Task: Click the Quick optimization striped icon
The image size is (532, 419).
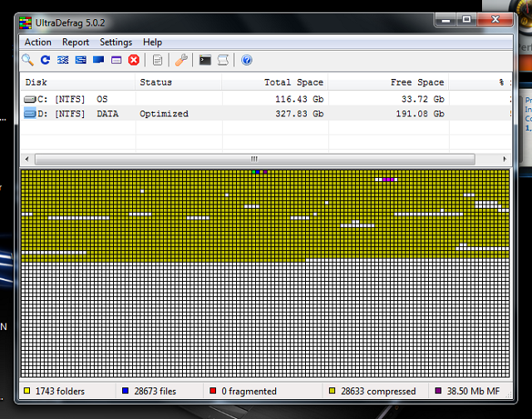Action: point(81,60)
